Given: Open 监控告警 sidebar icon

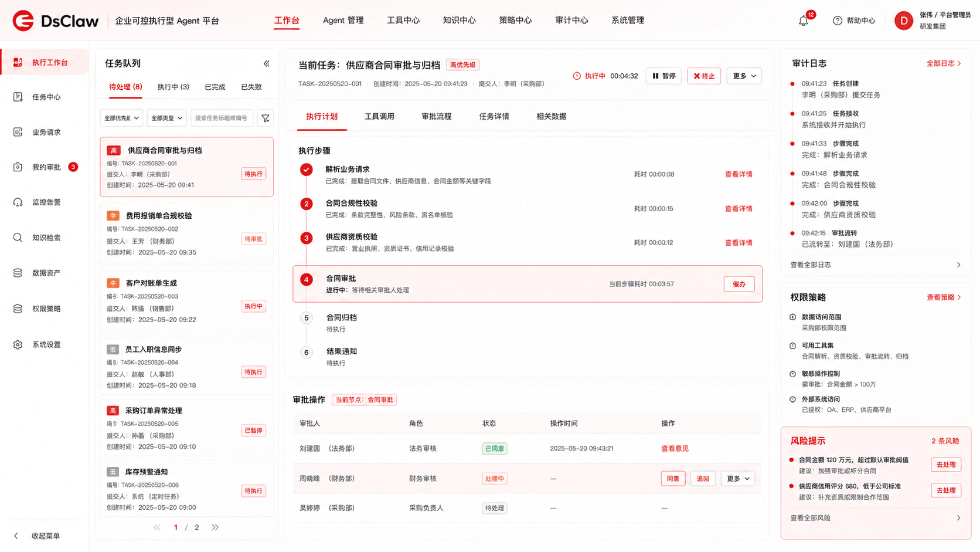Looking at the screenshot, I should click(x=18, y=202).
